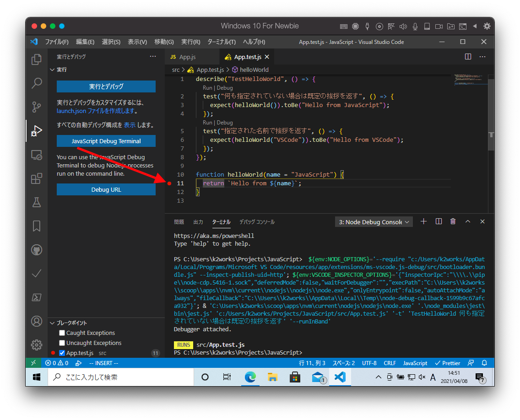The width and height of the screenshot is (520, 420).
Task: Click the editor vertical scrollbar thumb
Action: [x=491, y=114]
